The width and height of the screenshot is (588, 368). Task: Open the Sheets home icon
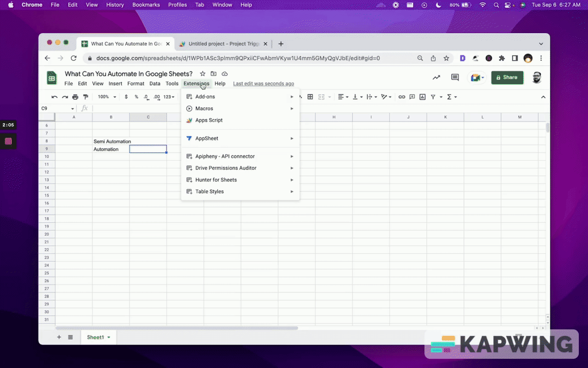(52, 78)
